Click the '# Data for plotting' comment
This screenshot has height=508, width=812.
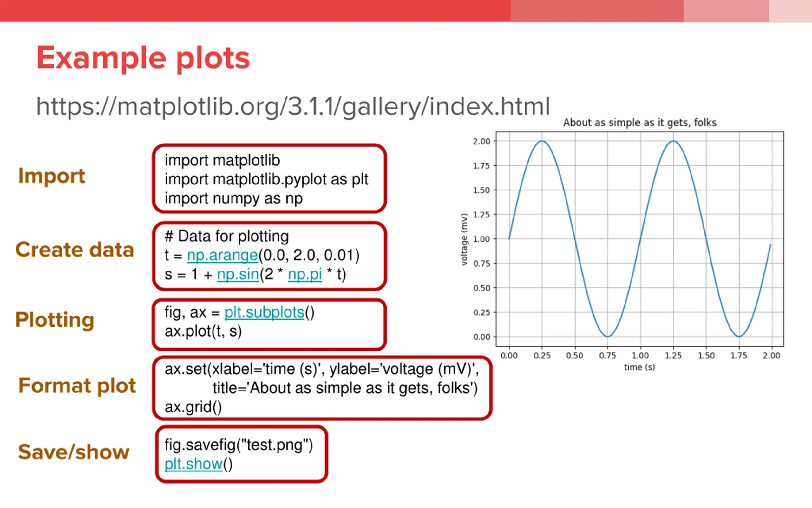click(226, 236)
